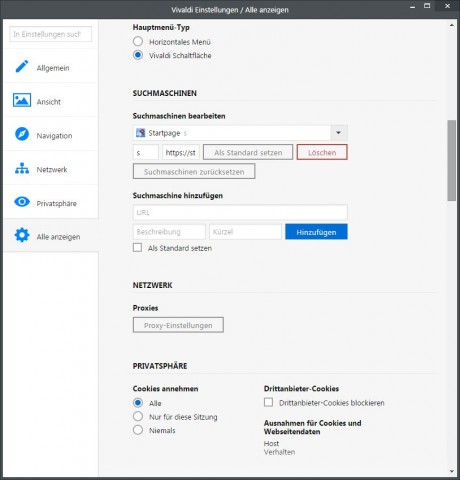The image size is (460, 480).
Task: Select the Alle anzeigen section
Action: click(x=51, y=235)
